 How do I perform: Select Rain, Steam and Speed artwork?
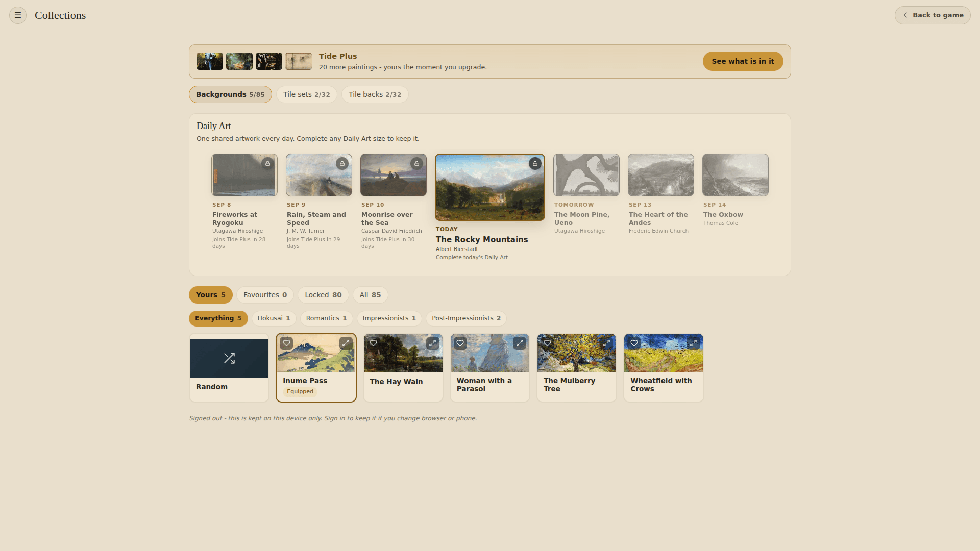(319, 175)
